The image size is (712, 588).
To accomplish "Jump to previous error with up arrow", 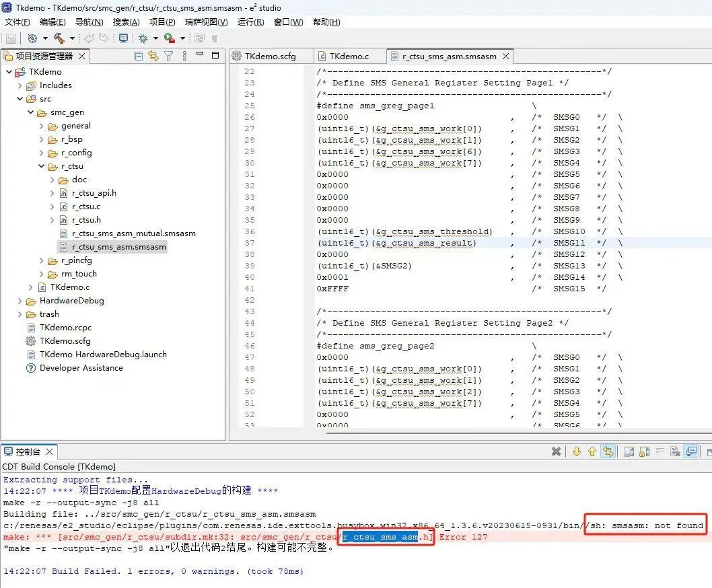I will pyautogui.click(x=592, y=451).
